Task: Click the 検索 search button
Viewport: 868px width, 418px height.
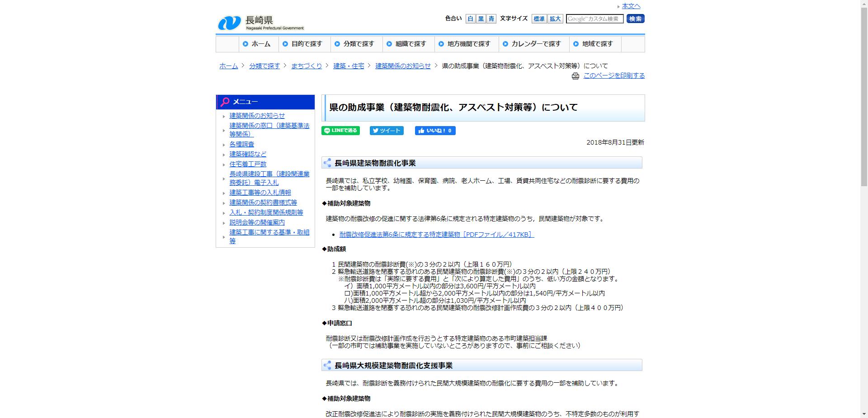Action: pos(635,19)
